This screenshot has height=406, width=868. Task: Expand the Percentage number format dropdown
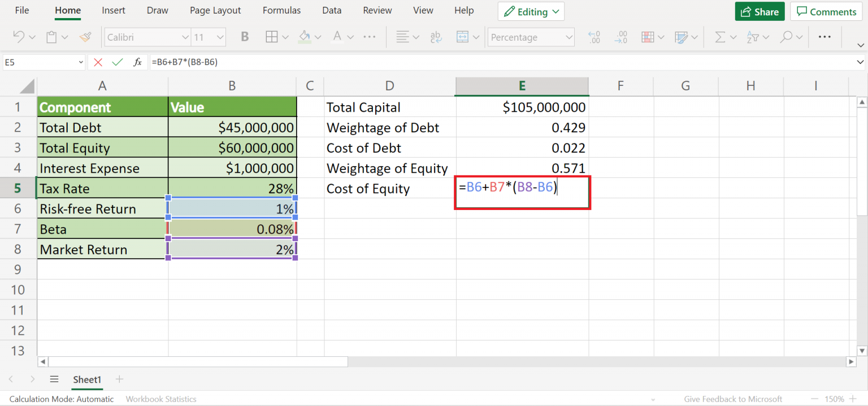[x=568, y=37]
